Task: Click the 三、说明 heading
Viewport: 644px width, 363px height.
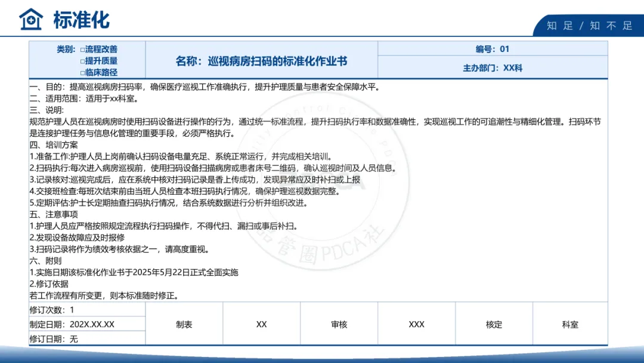Action: pos(47,110)
